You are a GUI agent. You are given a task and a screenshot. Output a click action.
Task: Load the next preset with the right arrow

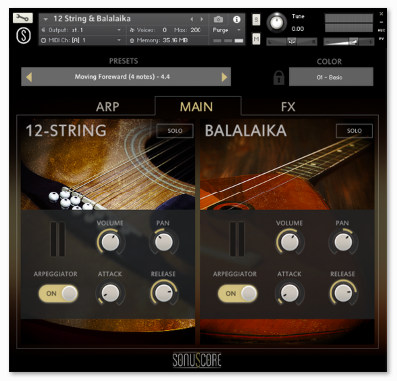[224, 77]
